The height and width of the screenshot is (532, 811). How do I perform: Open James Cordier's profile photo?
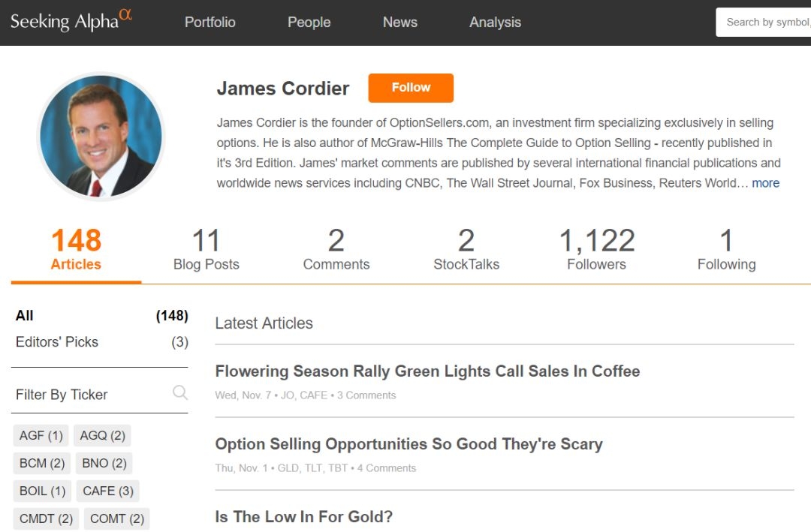pyautogui.click(x=101, y=136)
